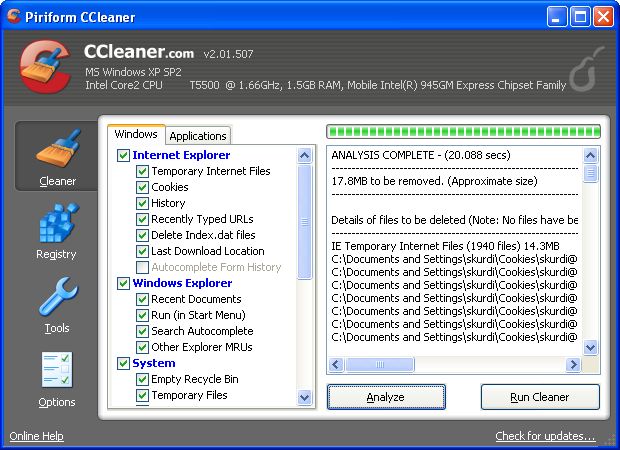Close the CCleaner window

pos(603,17)
